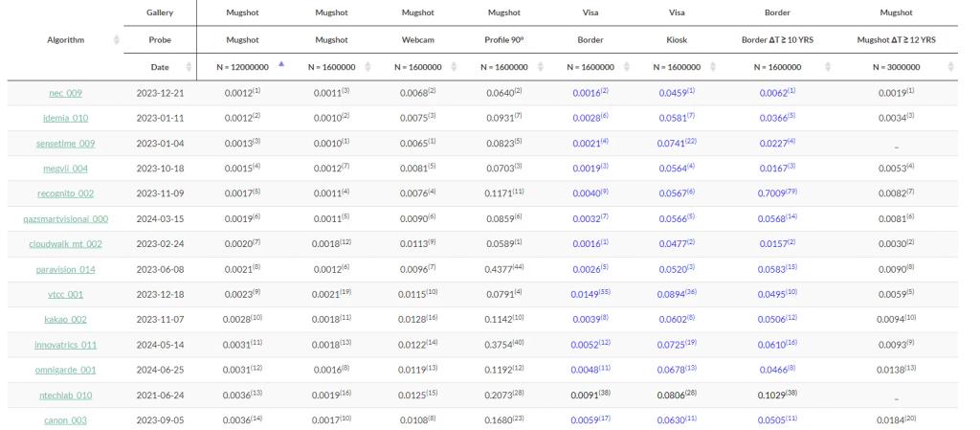Click the sort arrows beside the Algorithm header
Viewport: 980px width, 430px height.
[x=116, y=40]
